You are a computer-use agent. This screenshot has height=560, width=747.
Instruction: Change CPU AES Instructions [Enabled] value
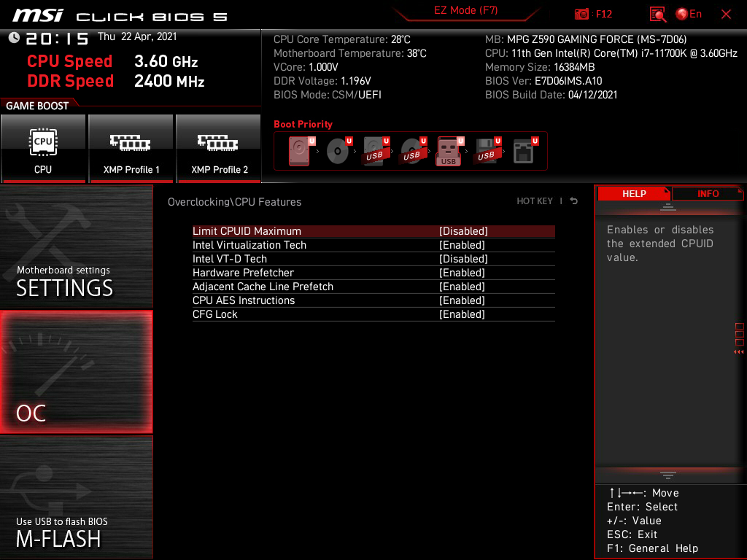pyautogui.click(x=462, y=300)
